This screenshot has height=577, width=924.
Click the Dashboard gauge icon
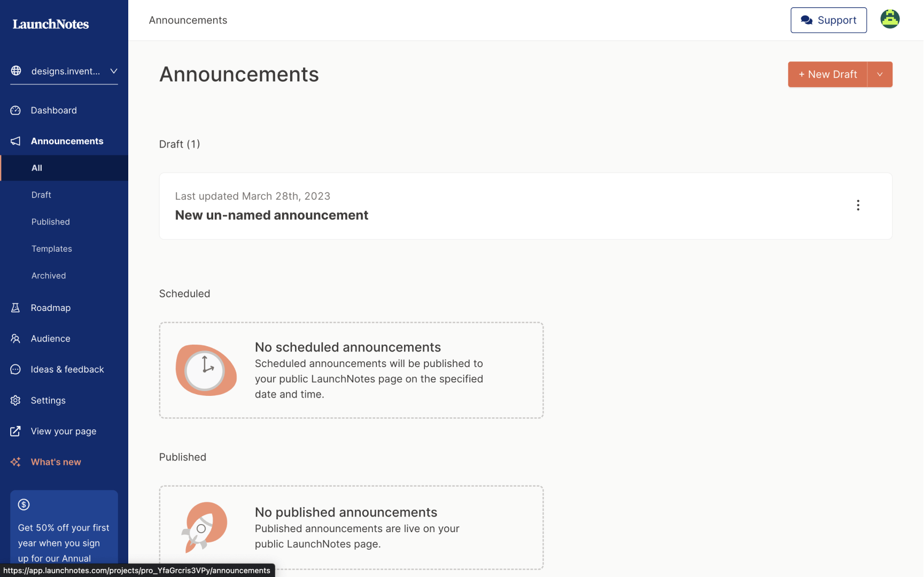(x=15, y=111)
